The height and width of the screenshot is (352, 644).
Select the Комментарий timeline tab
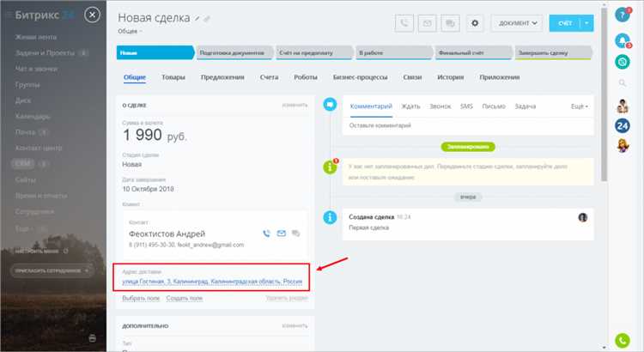tap(371, 106)
